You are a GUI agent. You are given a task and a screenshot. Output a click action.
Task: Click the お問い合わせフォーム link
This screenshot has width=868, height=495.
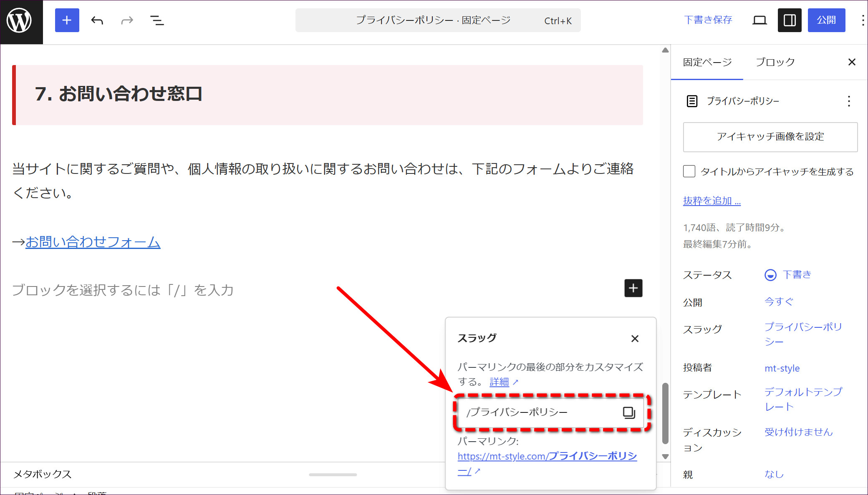93,242
